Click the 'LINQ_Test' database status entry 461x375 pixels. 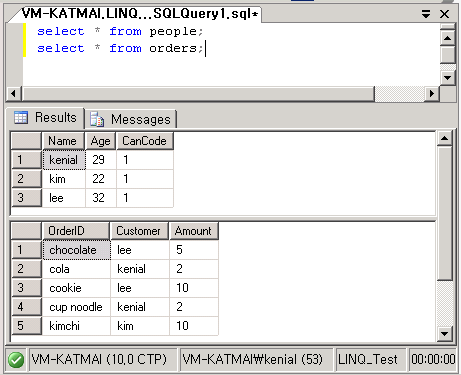[371, 360]
